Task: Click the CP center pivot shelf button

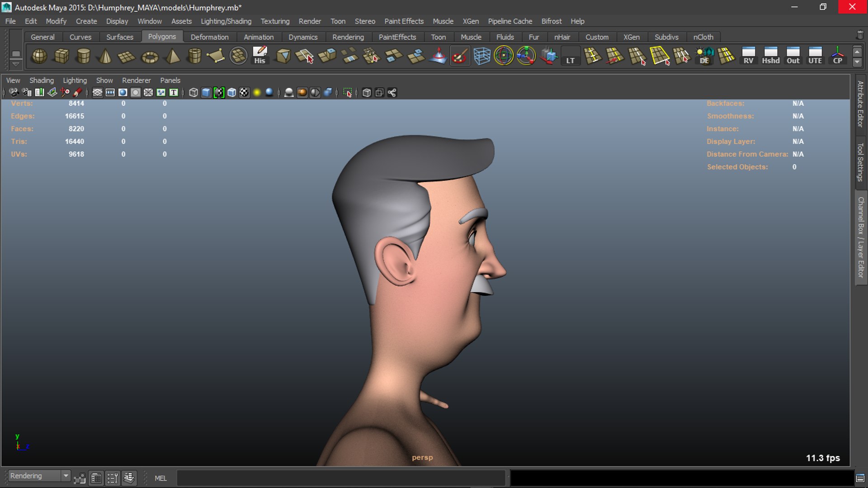Action: (837, 56)
